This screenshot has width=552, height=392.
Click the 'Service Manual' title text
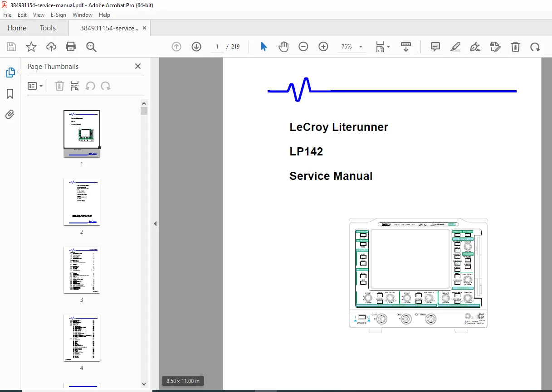click(x=331, y=176)
